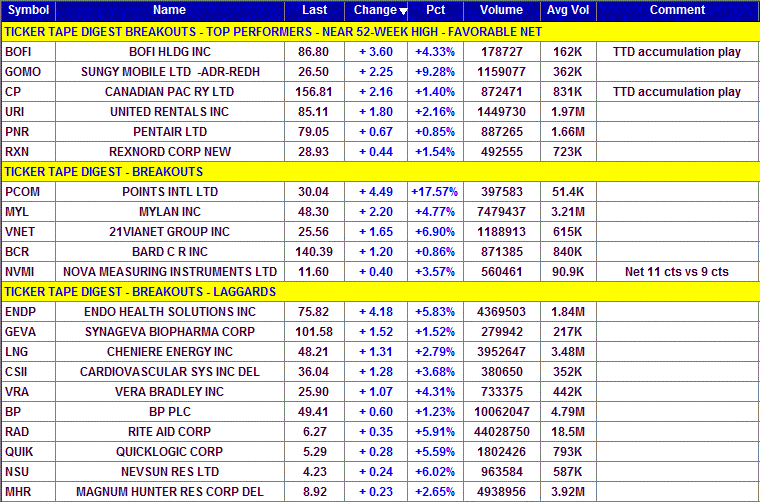Select PENTAIR LTD name cell
Image resolution: width=760 pixels, height=502 pixels.
tap(170, 132)
